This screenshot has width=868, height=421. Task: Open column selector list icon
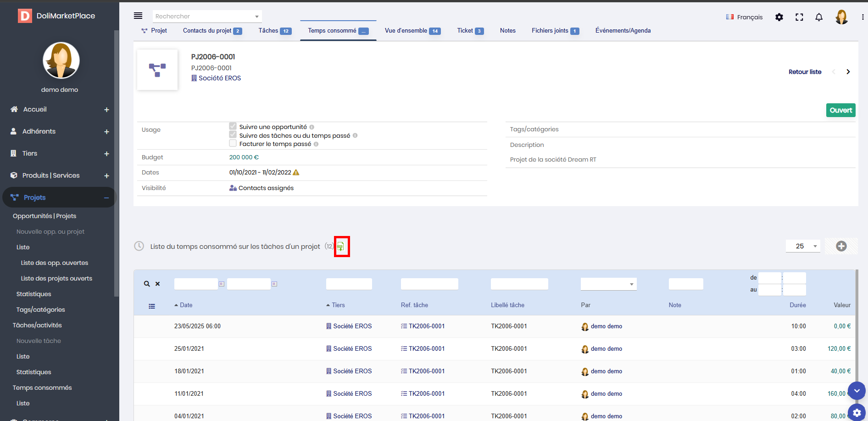152,306
